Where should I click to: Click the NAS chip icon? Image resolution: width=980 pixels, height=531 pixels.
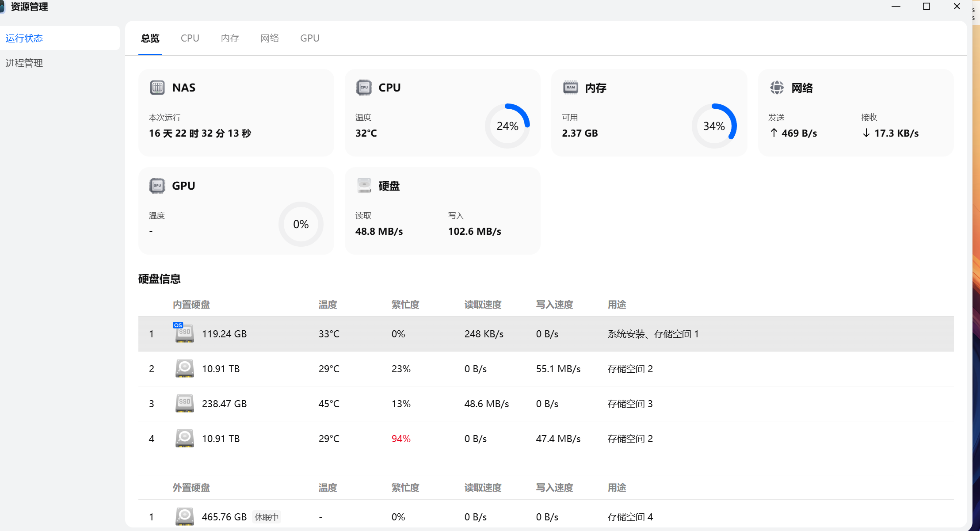pos(157,88)
